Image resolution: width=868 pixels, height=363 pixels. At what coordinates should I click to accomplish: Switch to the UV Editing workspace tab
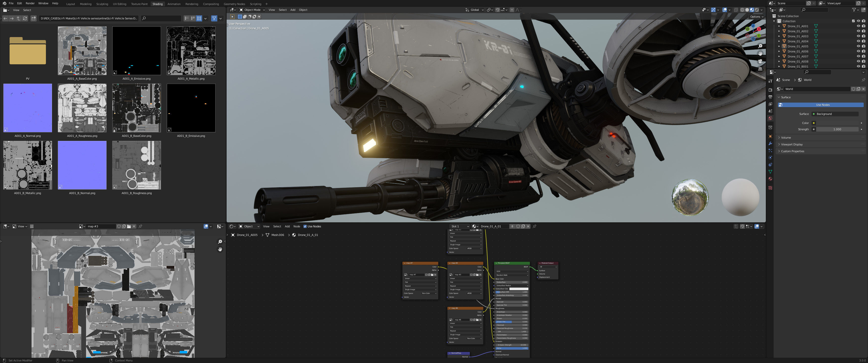tap(119, 4)
